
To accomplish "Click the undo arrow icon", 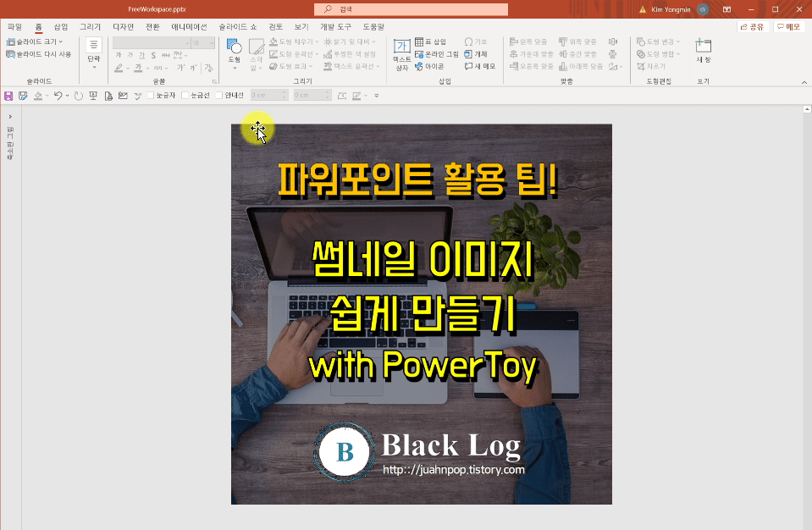I will click(58, 96).
